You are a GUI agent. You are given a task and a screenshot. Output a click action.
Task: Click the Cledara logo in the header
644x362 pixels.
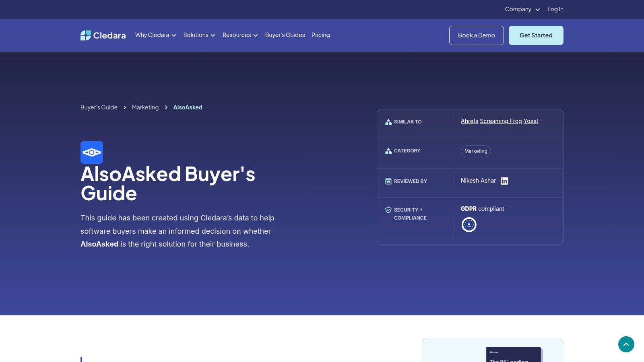[x=103, y=35]
